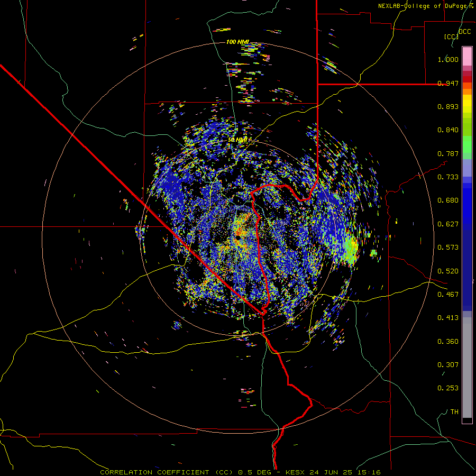
Task: Pick the pink swatch at top of color bar
Action: (x=467, y=57)
